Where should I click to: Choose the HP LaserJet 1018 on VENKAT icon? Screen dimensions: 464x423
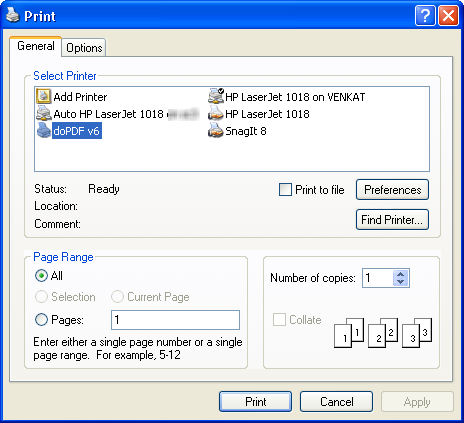(216, 96)
